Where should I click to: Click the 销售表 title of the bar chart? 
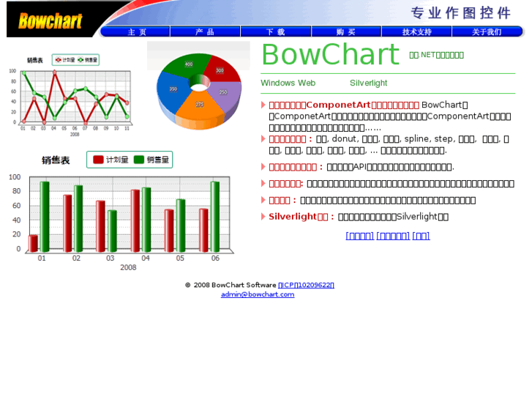coord(56,160)
